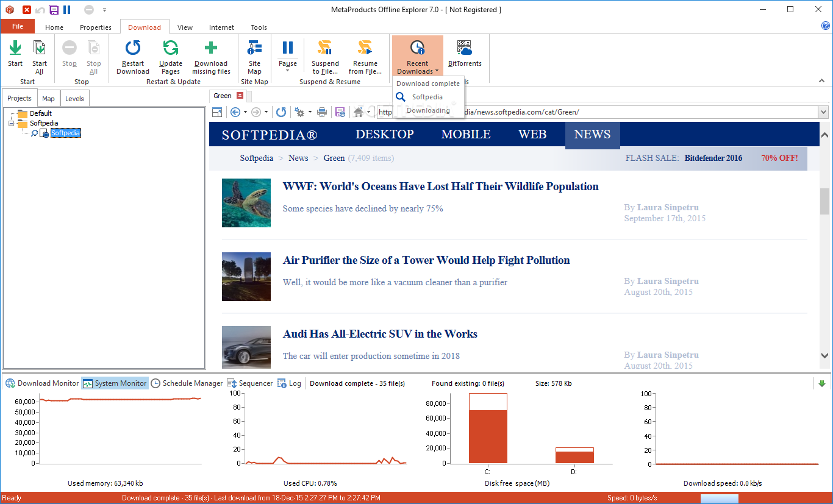Switch to the Home ribbon tab
833x504 pixels.
tap(54, 27)
